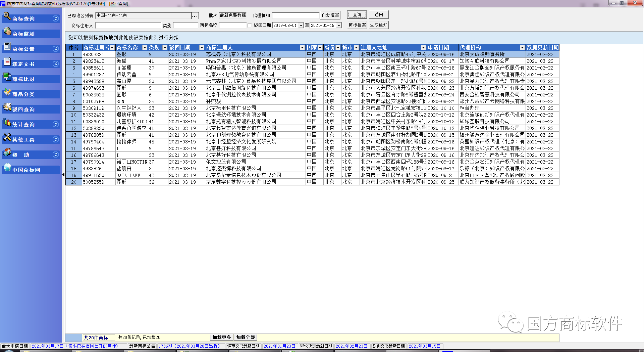644x352 pixels.
Task: Open the 类别 column filter dropdown
Action: tap(165, 48)
